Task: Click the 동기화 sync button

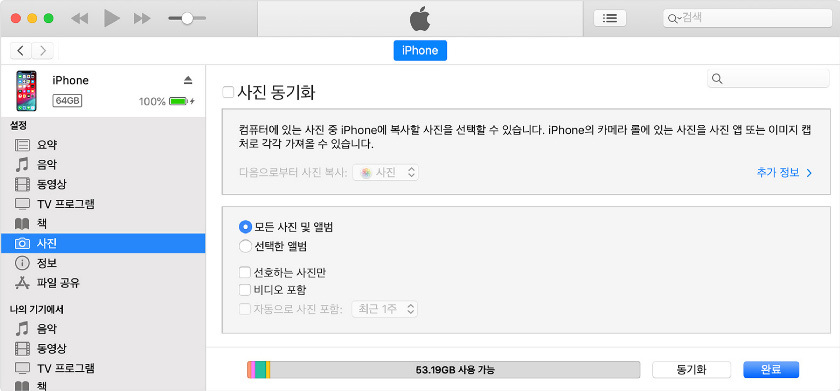Action: (x=691, y=370)
